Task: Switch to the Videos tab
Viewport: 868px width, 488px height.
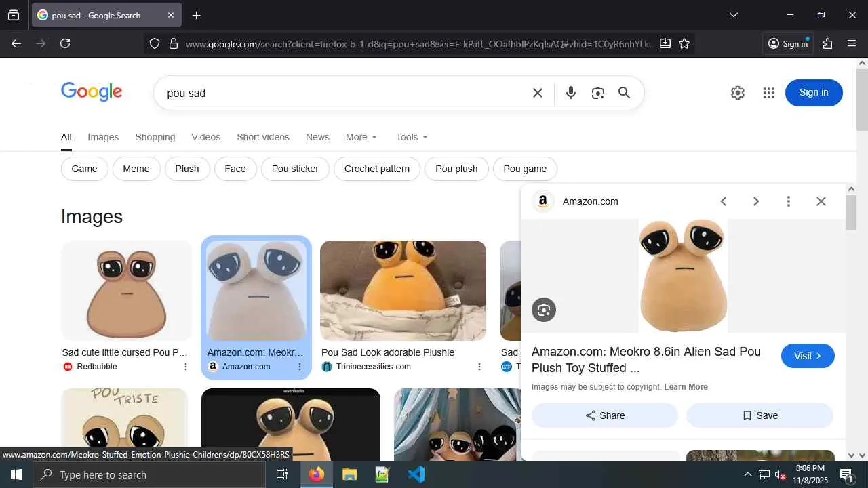Action: [206, 137]
